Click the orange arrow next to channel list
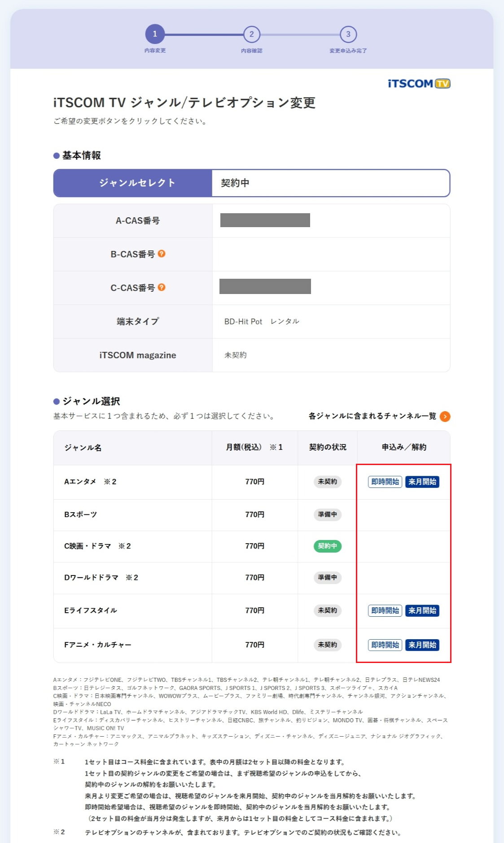 pyautogui.click(x=445, y=417)
